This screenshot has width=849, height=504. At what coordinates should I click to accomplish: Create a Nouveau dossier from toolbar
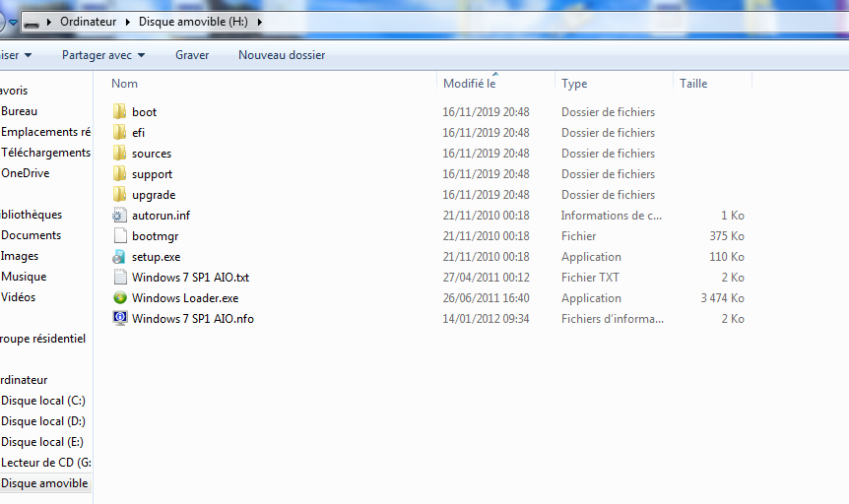[x=282, y=55]
